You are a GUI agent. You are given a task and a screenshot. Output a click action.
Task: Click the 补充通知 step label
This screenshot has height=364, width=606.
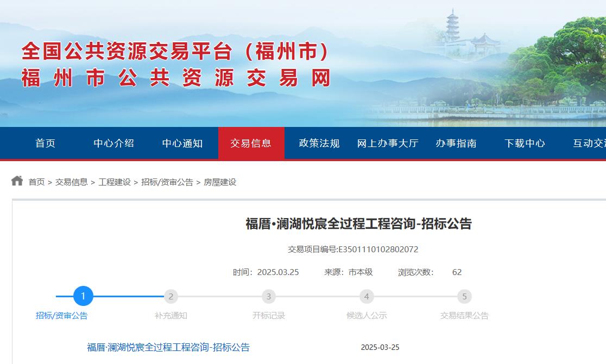point(171,316)
